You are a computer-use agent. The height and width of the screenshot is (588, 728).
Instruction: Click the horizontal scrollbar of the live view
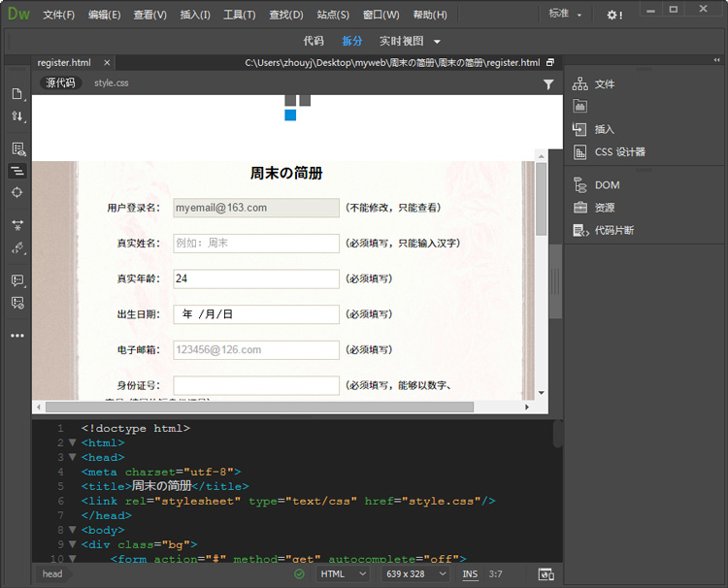259,407
